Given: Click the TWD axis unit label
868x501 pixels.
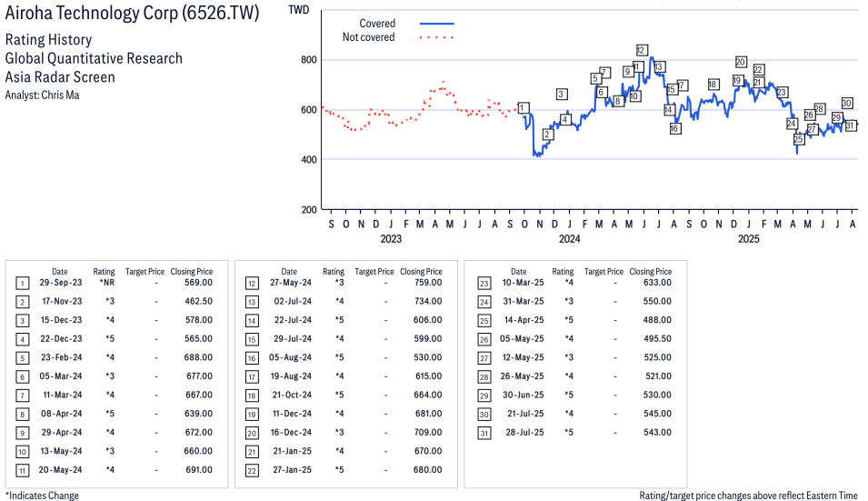Looking at the screenshot, I should (299, 10).
